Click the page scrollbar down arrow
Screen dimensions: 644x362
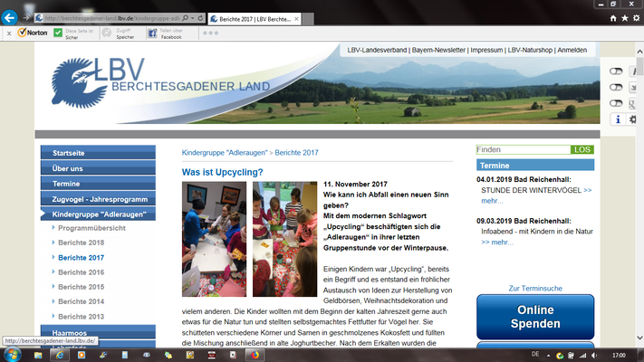pyautogui.click(x=639, y=338)
